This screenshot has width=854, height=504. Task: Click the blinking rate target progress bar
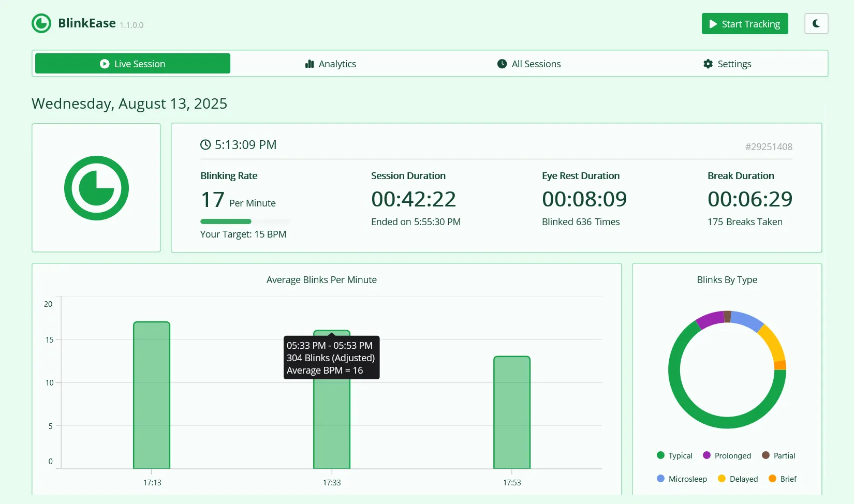(245, 221)
